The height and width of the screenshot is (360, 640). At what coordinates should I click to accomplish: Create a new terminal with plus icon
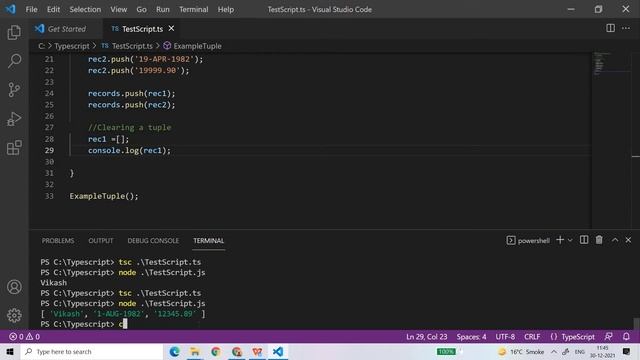[x=560, y=240]
